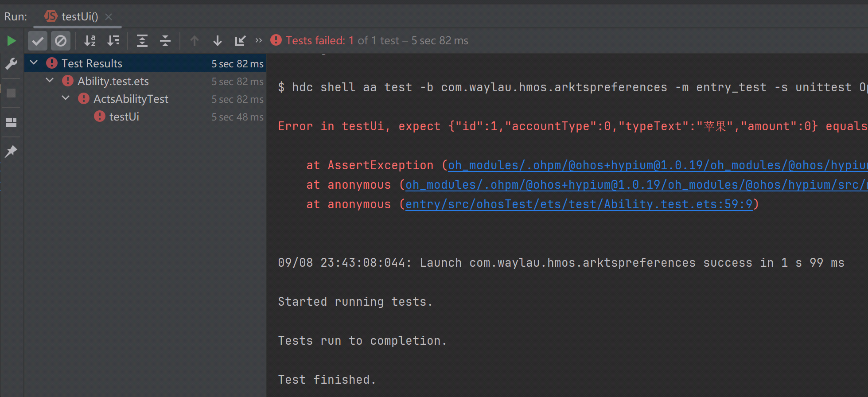The width and height of the screenshot is (868, 397).
Task: Click the pin tab icon
Action: (x=12, y=152)
